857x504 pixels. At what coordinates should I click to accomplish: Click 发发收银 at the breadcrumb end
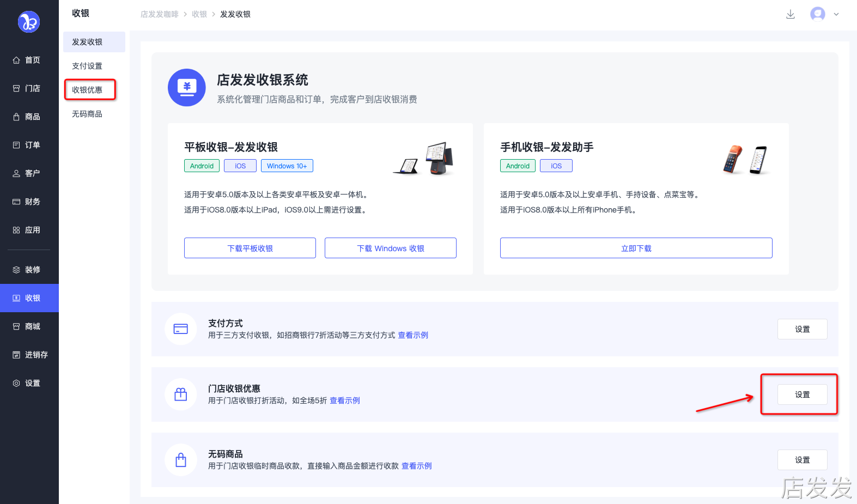[x=235, y=14]
